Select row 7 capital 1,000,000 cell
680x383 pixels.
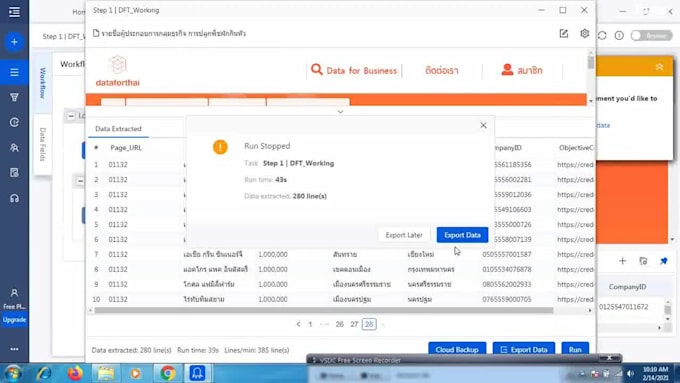273,254
